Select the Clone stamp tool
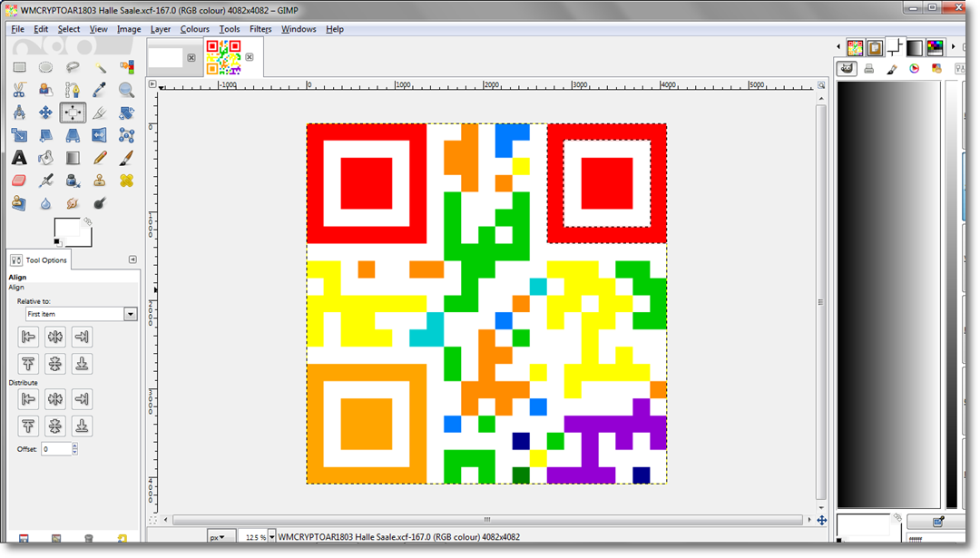The height and width of the screenshot is (558, 980). (x=100, y=181)
